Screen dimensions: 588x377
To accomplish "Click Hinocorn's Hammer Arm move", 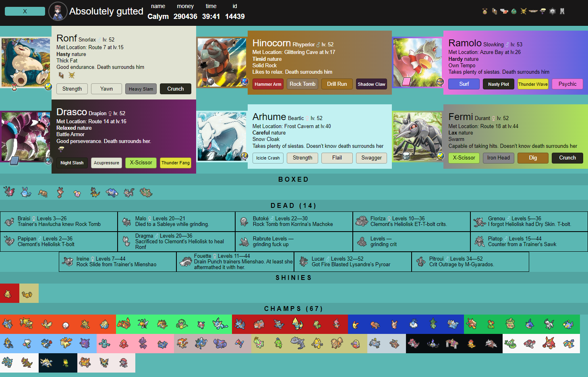I will (268, 84).
